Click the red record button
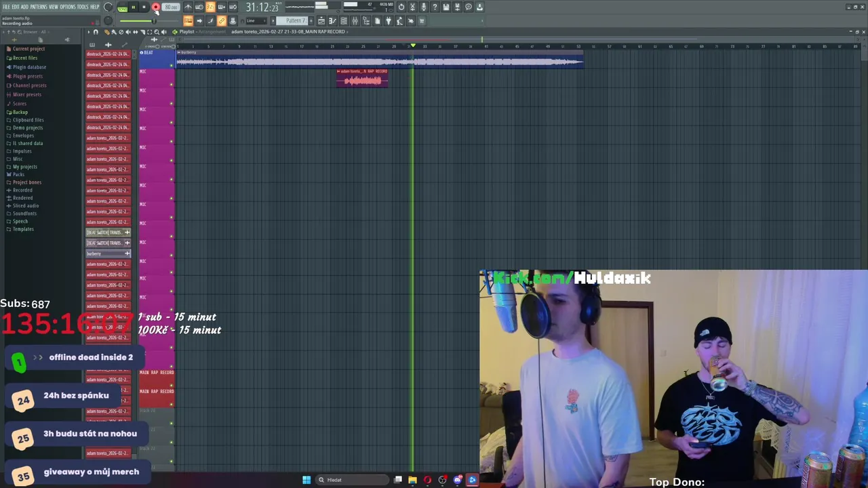This screenshot has height=488, width=868. pyautogui.click(x=155, y=7)
